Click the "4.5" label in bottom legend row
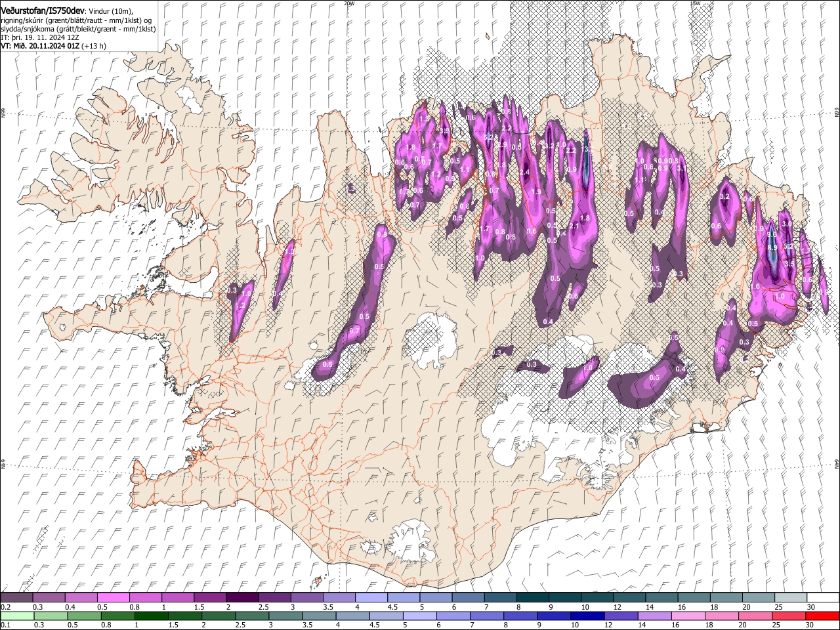This screenshot has height=630, width=840. coord(375,625)
